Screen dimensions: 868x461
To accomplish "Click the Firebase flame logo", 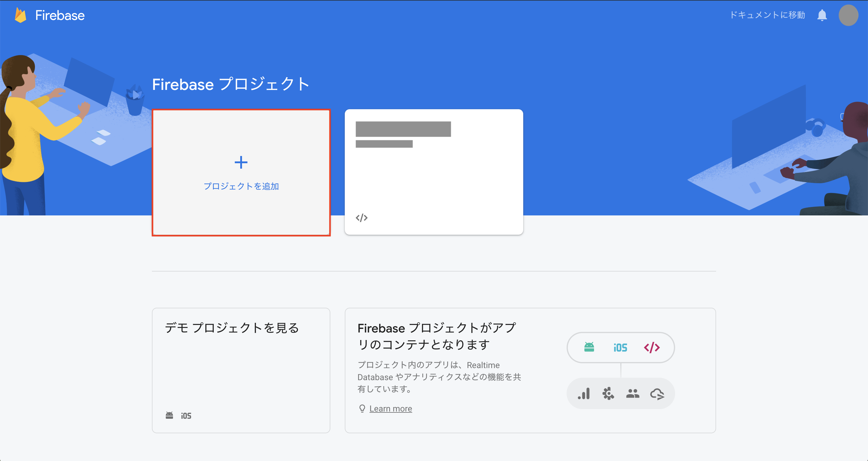I will coord(21,15).
